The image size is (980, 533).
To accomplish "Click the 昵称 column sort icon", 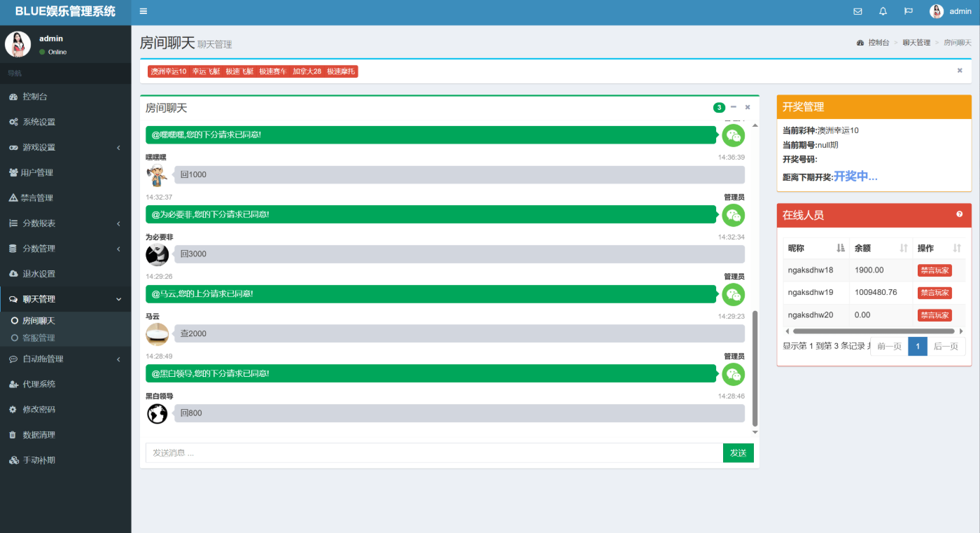I will pos(840,248).
